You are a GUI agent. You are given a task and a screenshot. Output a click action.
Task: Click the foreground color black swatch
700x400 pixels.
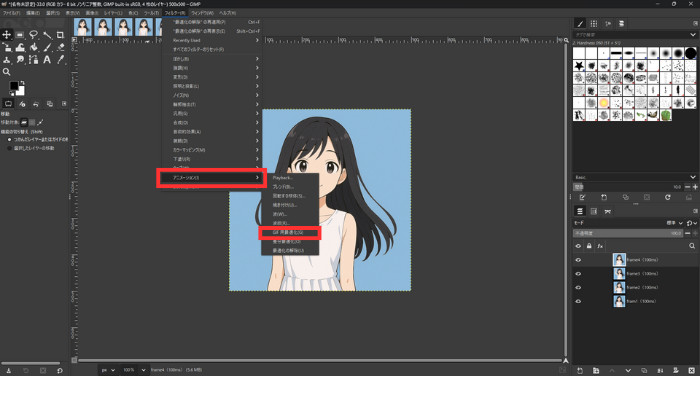tap(14, 86)
